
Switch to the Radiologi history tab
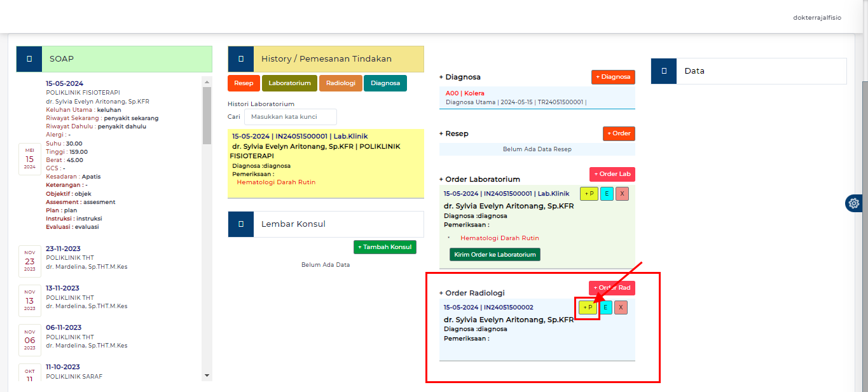pos(341,83)
